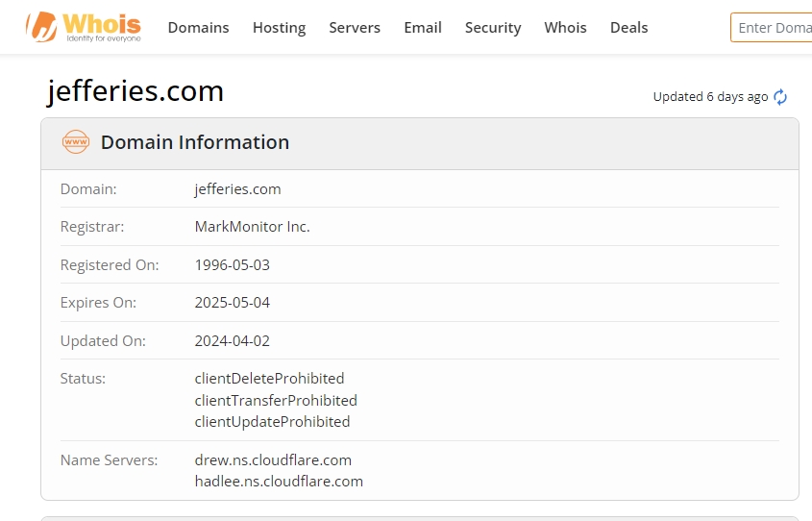This screenshot has width=812, height=521.
Task: Click Whois in the top navigation
Action: pos(565,28)
